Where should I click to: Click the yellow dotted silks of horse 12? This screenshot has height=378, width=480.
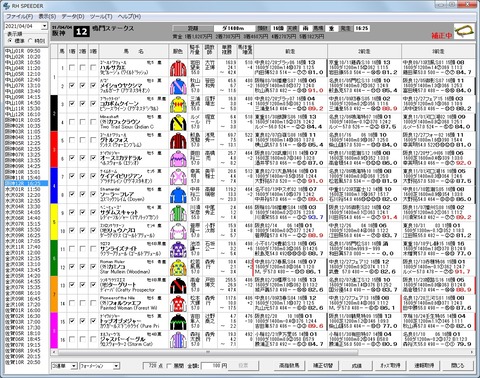(178, 267)
